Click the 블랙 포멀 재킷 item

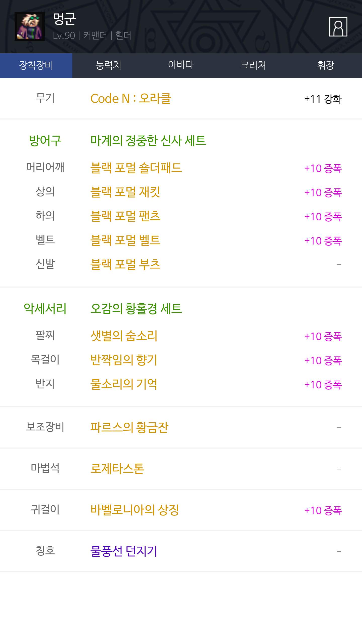pyautogui.click(x=125, y=192)
